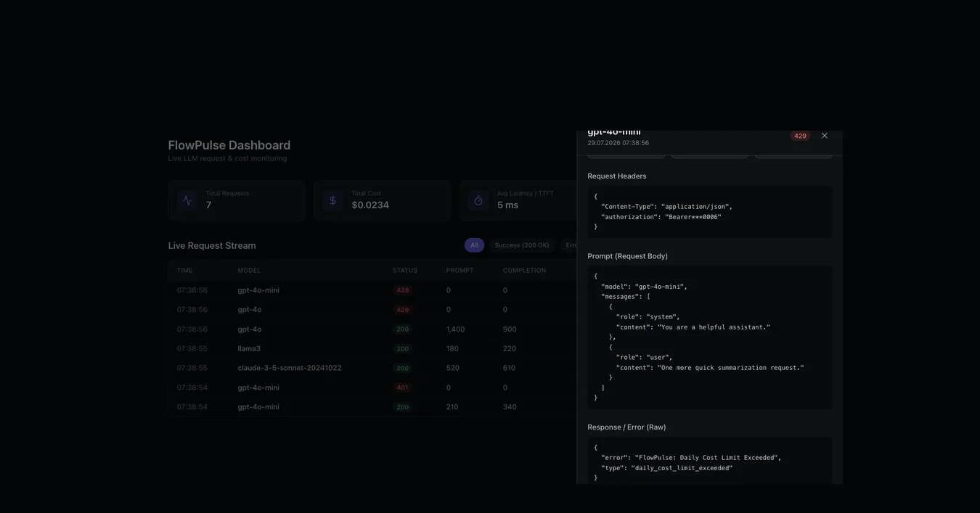Click the Prompt (Request Body) section label
Screen dimensions: 980x513
(628, 256)
